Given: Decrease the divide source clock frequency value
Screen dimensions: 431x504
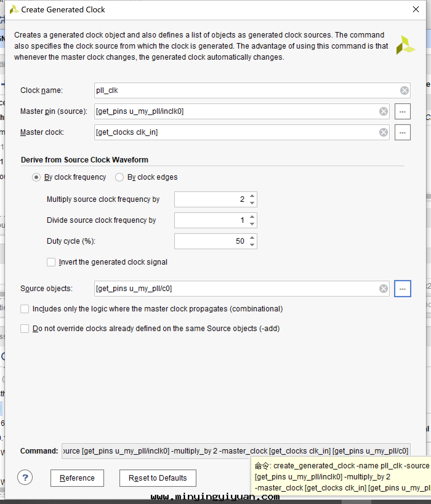Looking at the screenshot, I should (252, 224).
